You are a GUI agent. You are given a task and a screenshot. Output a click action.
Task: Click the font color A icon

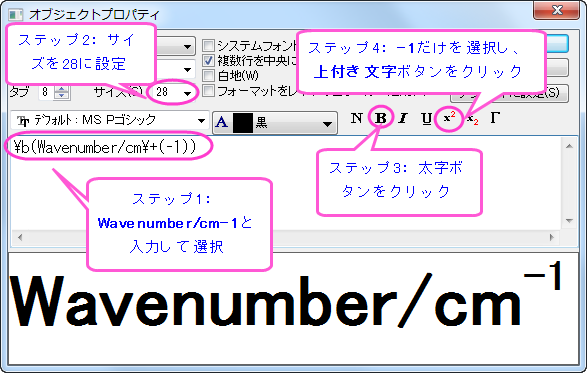[222, 122]
